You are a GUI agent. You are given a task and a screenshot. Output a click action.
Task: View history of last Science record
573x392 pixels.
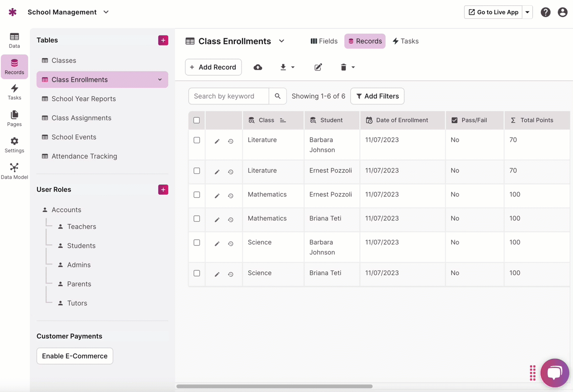[x=230, y=274]
